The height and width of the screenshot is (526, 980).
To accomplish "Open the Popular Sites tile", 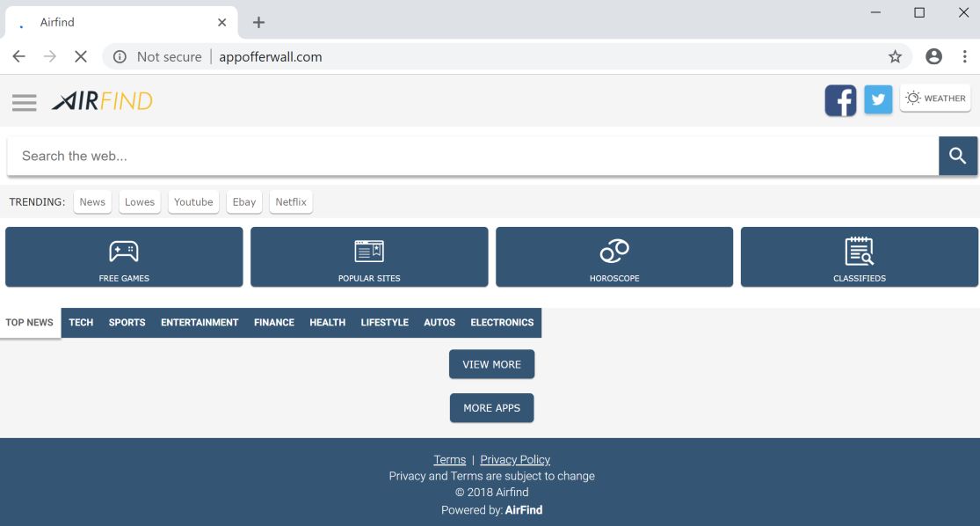I will [x=369, y=257].
